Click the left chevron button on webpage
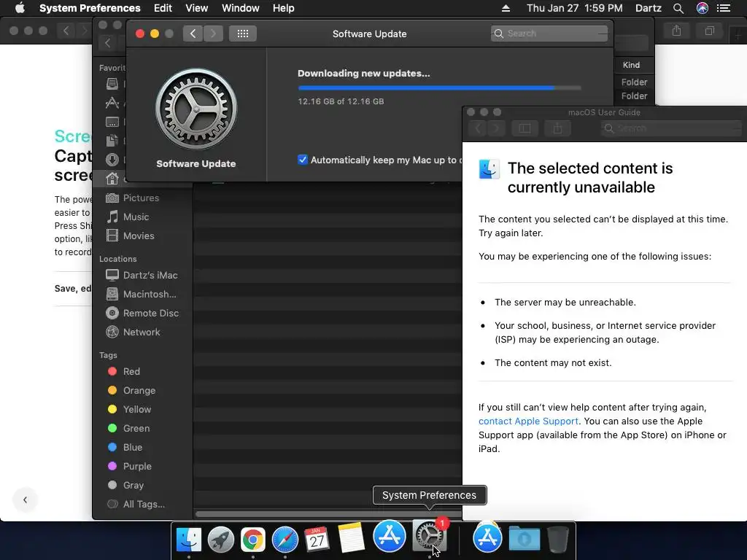This screenshot has width=747, height=560. click(x=25, y=500)
